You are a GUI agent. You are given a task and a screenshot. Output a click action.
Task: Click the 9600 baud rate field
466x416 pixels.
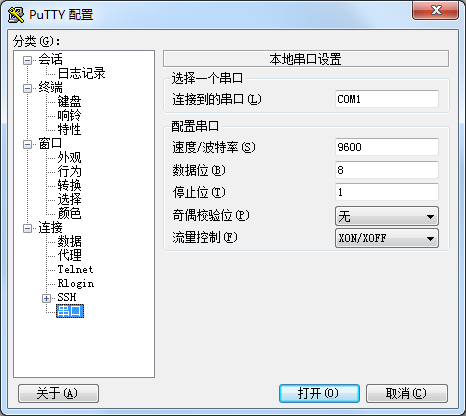coord(387,147)
